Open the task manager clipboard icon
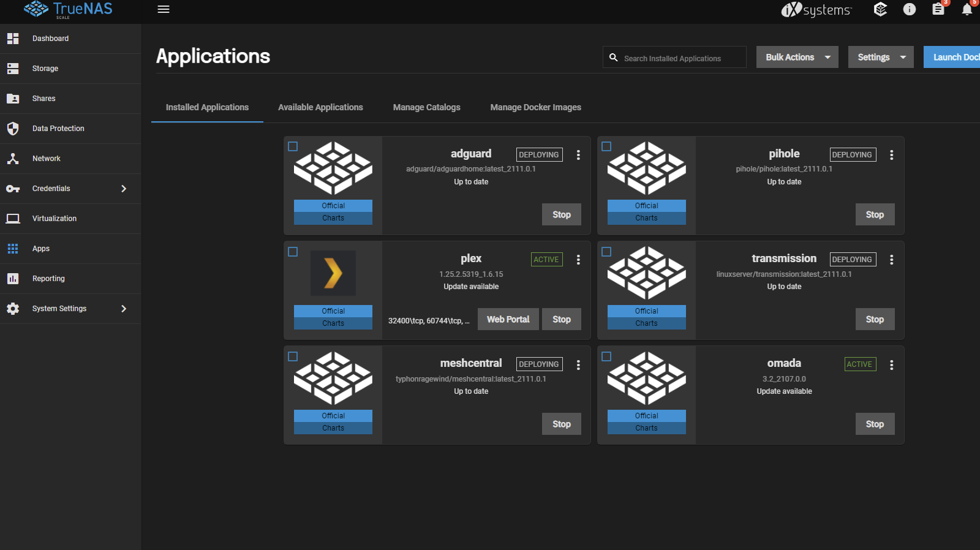The image size is (980, 550). pyautogui.click(x=938, y=9)
